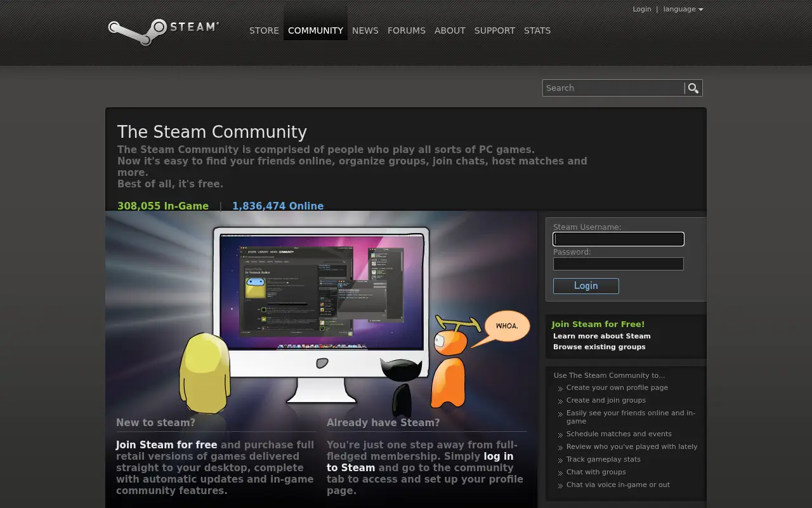
Task: Open Learn more about Steam
Action: 602,336
